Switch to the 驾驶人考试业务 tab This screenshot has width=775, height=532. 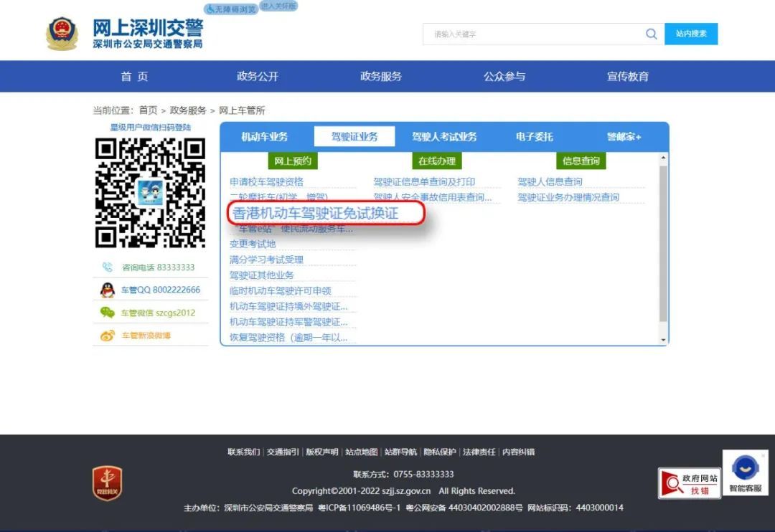pyautogui.click(x=444, y=137)
